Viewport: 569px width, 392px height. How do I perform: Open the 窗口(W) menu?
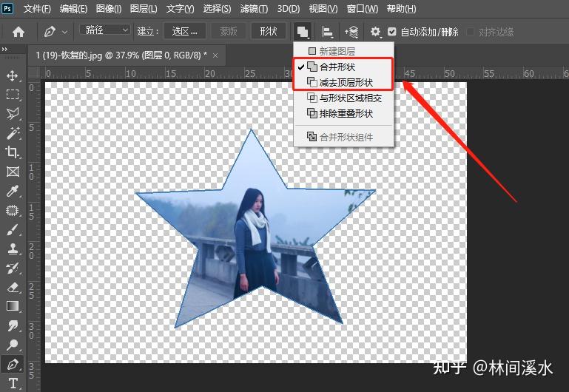(362, 9)
